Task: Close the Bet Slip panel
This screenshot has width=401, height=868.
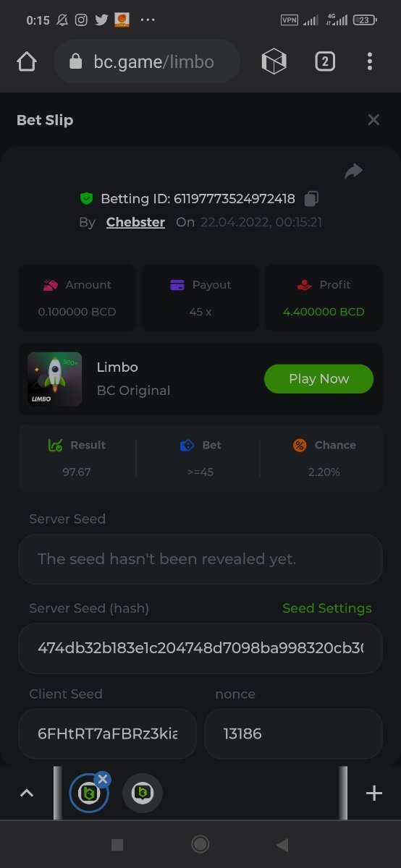Action: (373, 120)
